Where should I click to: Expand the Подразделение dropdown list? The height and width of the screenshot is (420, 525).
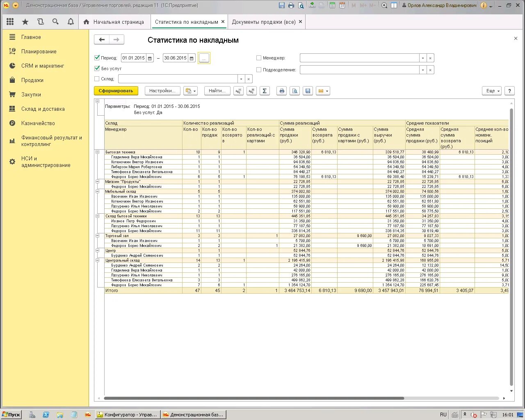click(x=423, y=70)
